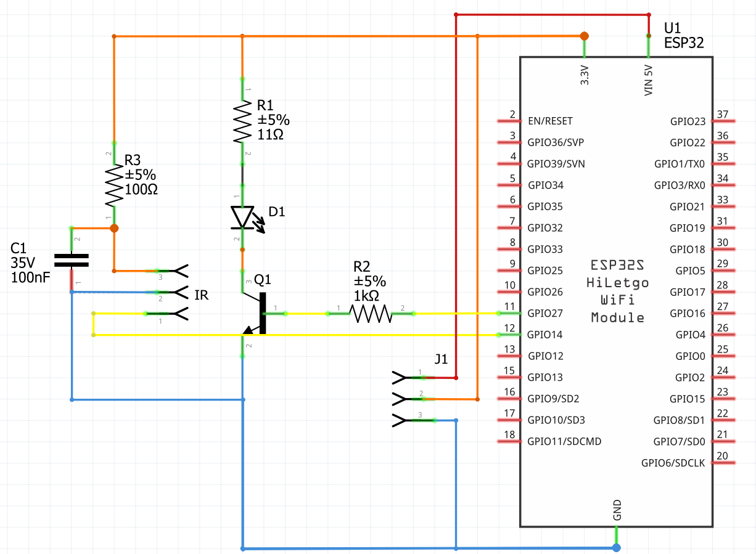Click the 3.3V junction dot
756x554 pixels.
coord(584,36)
